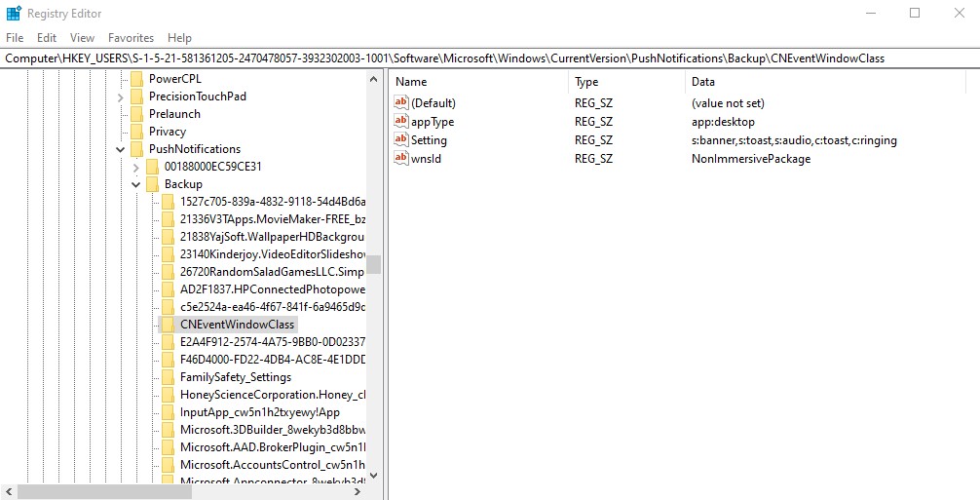Click the registry path address bar
Screen dimensions: 980x500
point(490,58)
